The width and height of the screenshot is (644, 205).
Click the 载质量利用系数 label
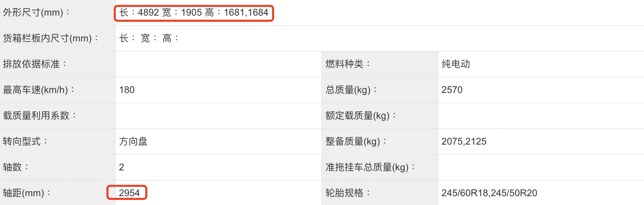[39, 116]
